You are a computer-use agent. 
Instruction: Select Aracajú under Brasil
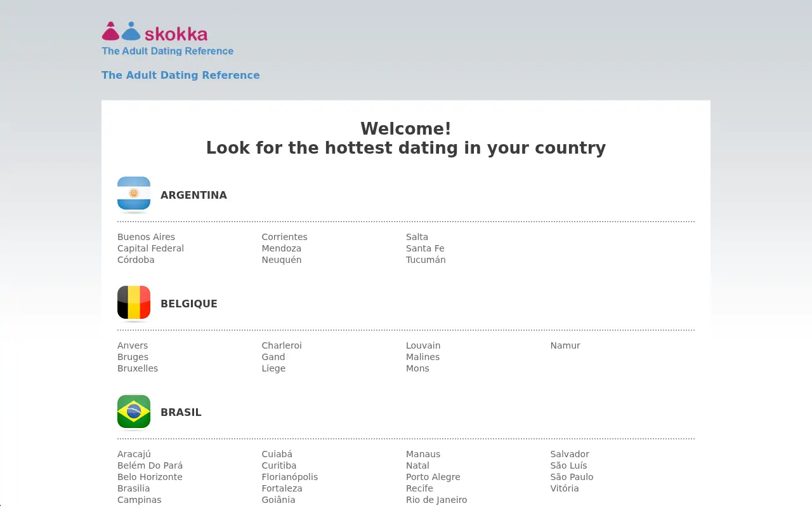(x=134, y=454)
